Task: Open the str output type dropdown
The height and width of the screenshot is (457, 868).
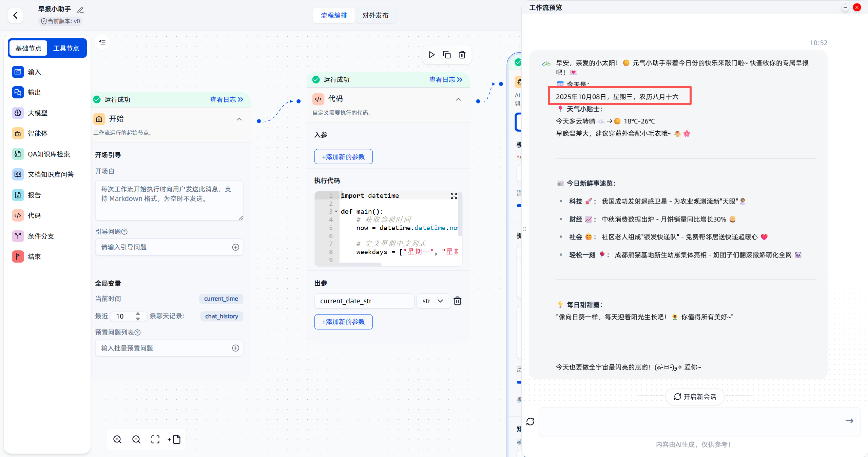Action: coord(433,301)
